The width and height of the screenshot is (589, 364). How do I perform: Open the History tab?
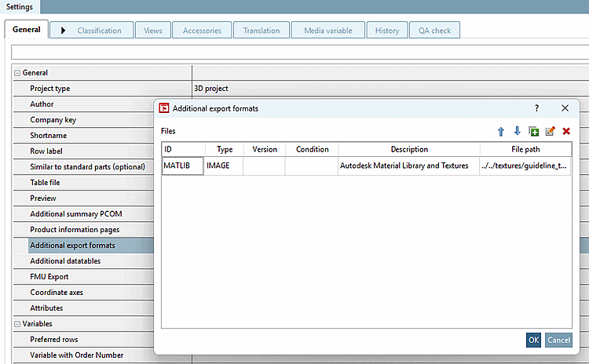click(387, 31)
